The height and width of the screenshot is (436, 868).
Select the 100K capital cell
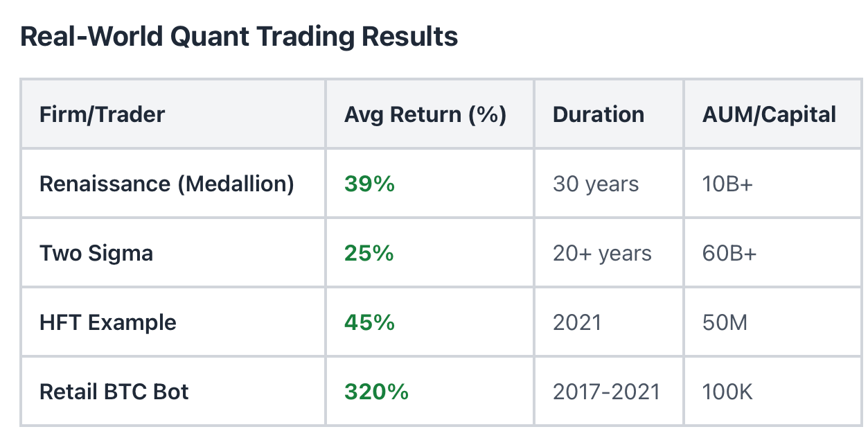[x=727, y=392]
